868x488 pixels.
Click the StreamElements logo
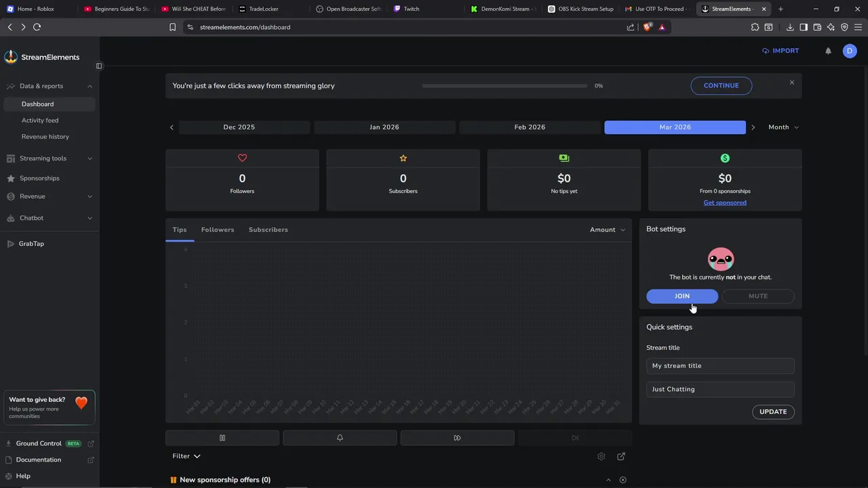point(42,57)
